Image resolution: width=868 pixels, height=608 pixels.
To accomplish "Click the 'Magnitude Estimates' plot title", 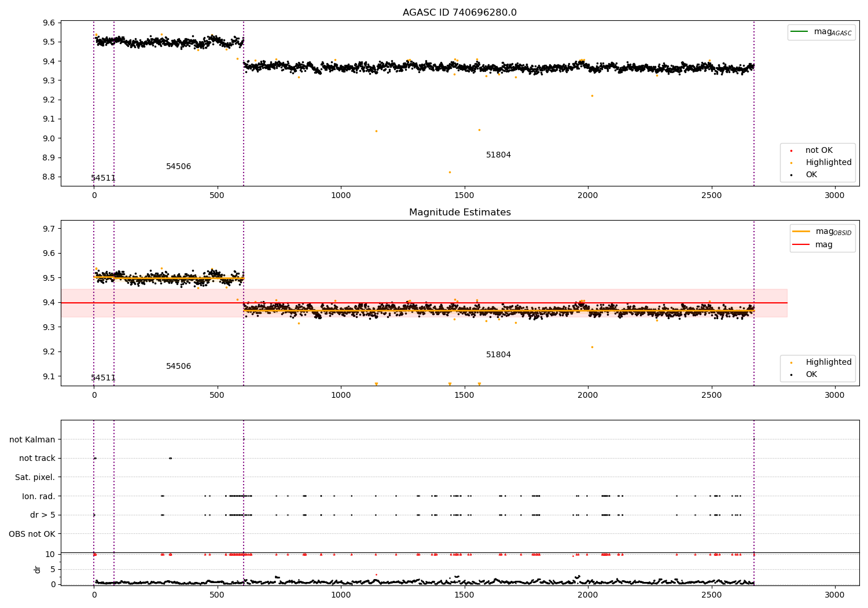I will [x=459, y=213].
